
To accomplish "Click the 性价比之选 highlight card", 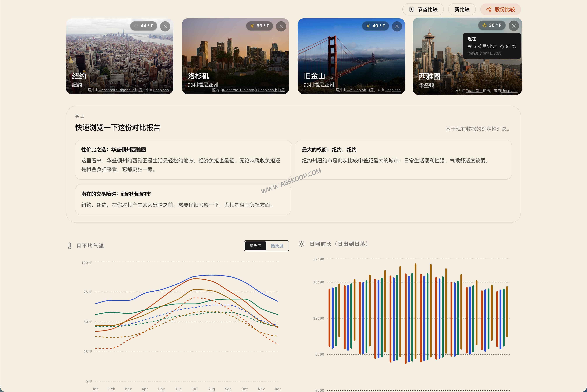I will (x=183, y=160).
